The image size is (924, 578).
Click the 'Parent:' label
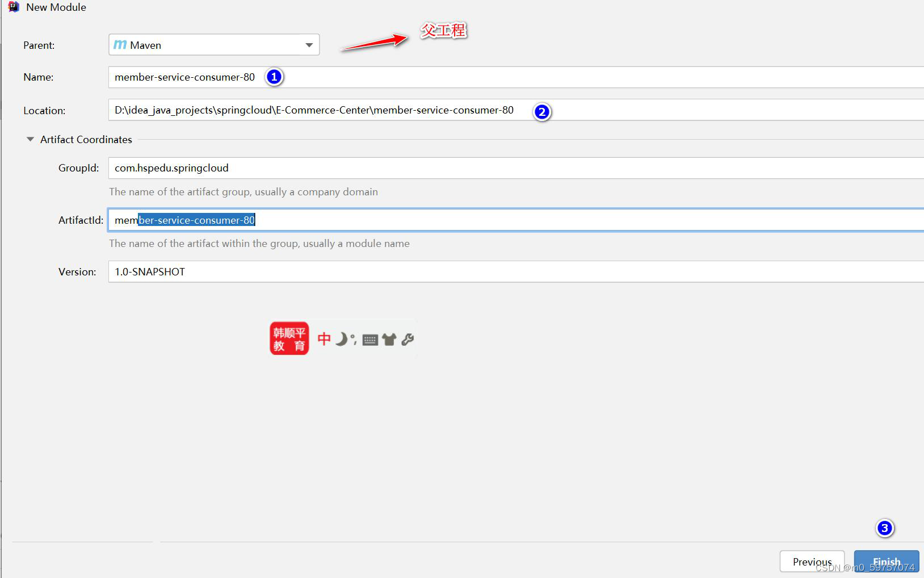[x=39, y=45]
